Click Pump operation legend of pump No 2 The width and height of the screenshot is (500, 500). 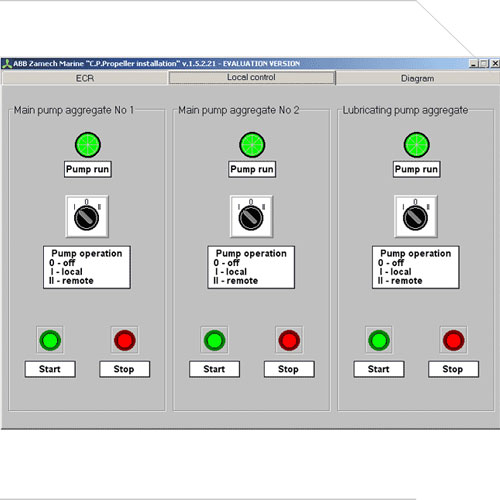click(x=251, y=267)
